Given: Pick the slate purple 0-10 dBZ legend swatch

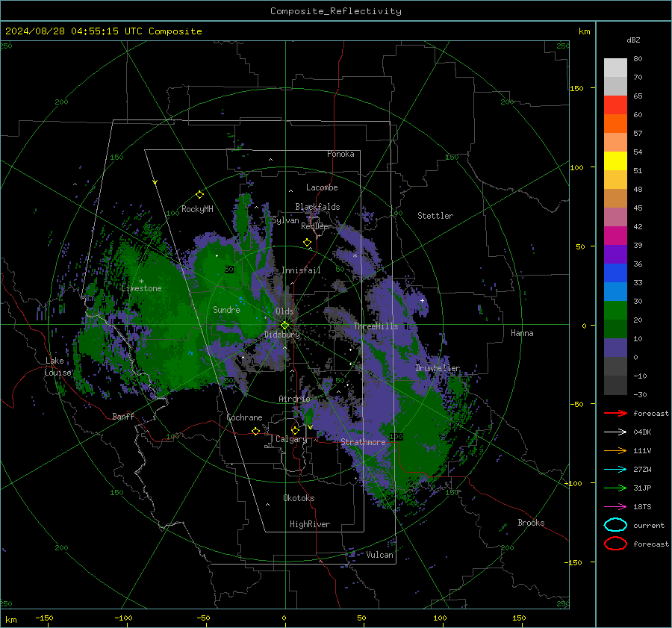Looking at the screenshot, I should click(x=615, y=348).
